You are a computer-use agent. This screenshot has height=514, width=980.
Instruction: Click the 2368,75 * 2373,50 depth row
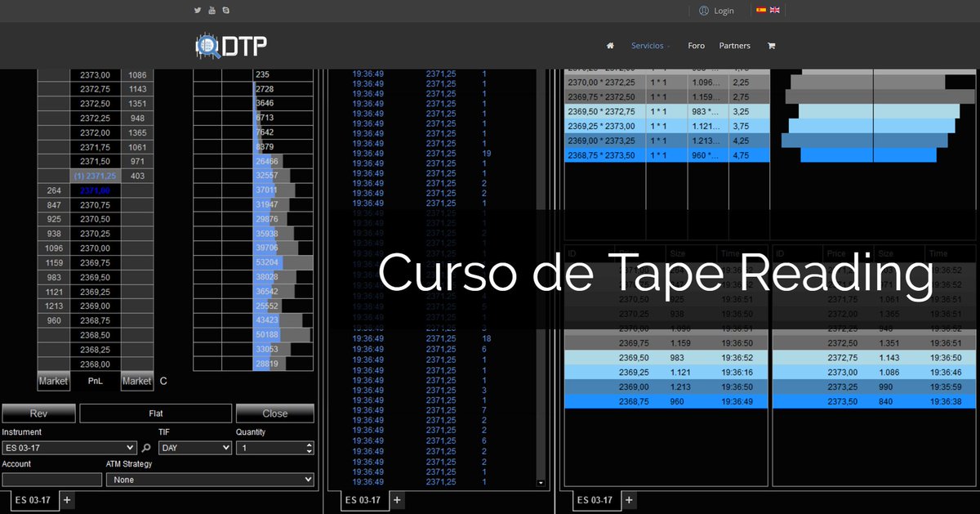point(667,155)
